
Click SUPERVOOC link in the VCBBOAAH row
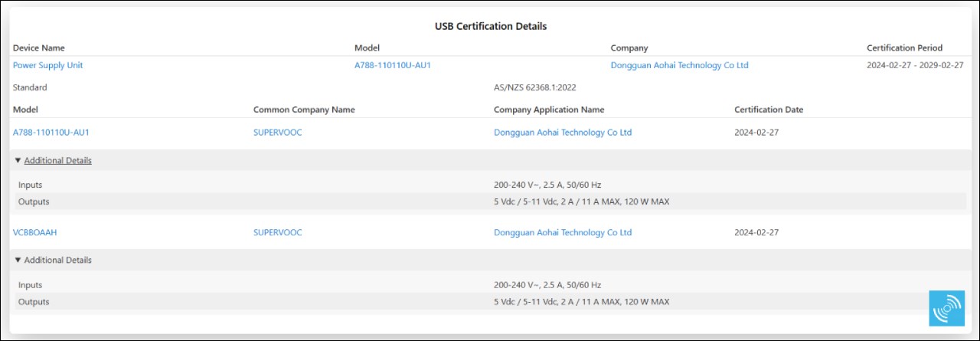[277, 232]
